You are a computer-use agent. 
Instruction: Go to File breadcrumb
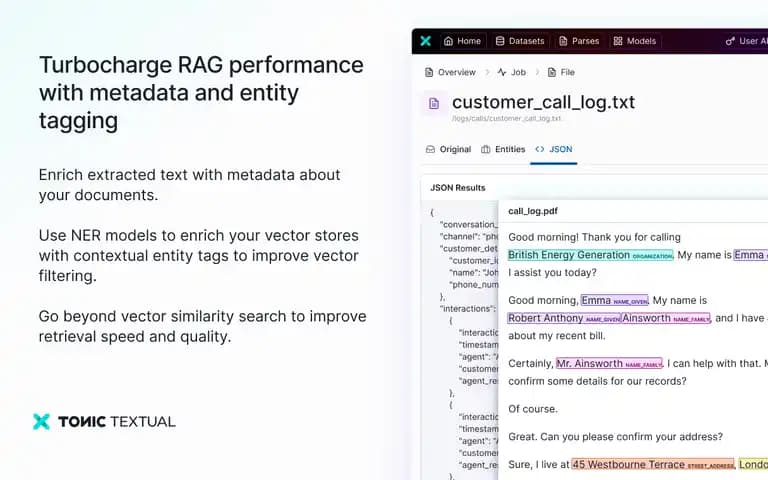pos(561,72)
